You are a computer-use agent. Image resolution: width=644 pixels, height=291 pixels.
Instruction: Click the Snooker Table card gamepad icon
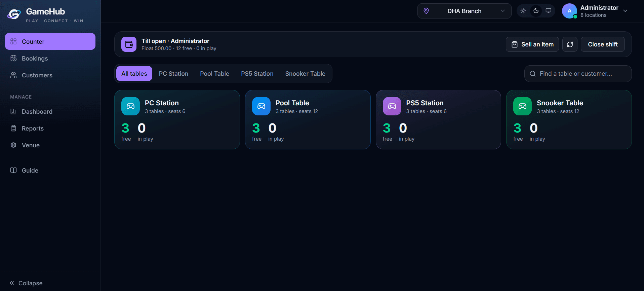click(522, 106)
